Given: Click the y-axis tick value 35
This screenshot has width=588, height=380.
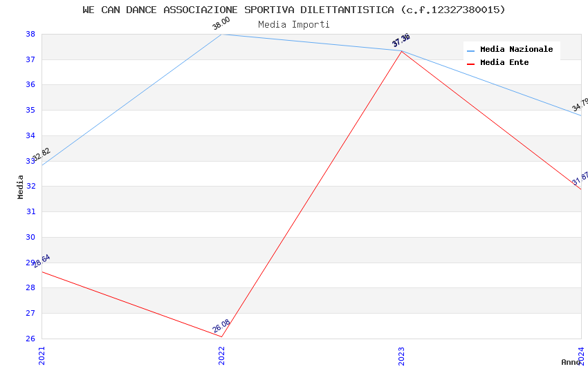Looking at the screenshot, I should (x=30, y=110).
